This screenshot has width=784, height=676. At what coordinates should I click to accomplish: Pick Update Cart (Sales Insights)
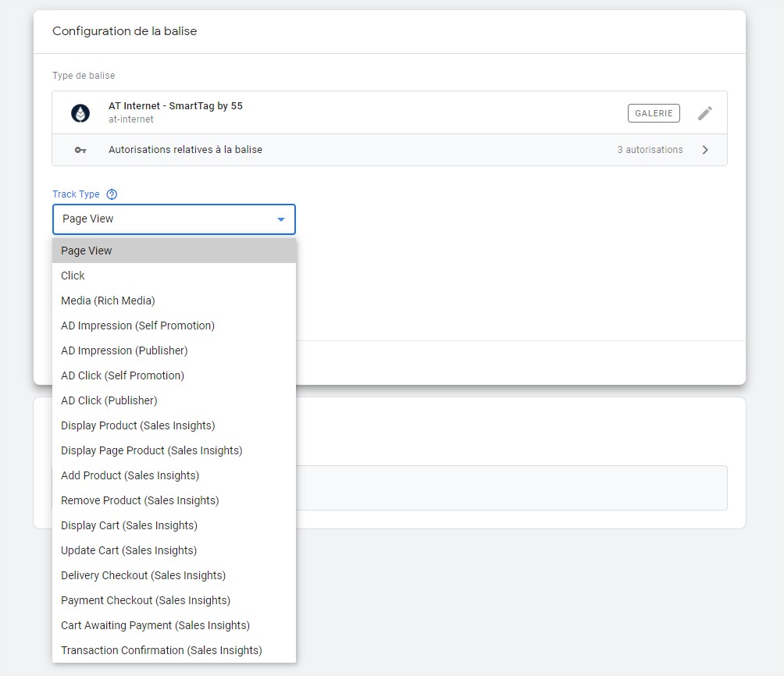pyautogui.click(x=129, y=550)
